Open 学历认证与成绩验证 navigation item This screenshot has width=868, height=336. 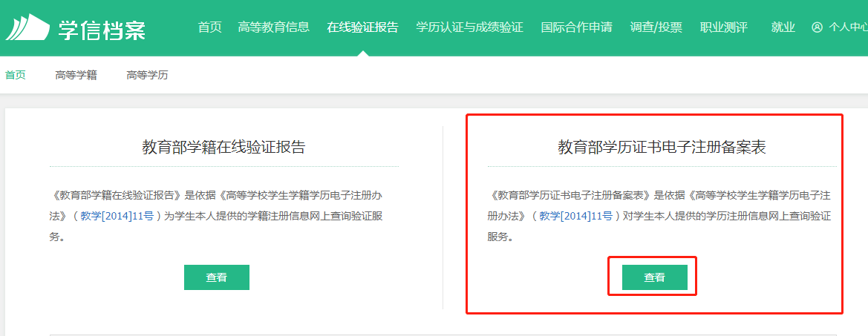point(469,27)
